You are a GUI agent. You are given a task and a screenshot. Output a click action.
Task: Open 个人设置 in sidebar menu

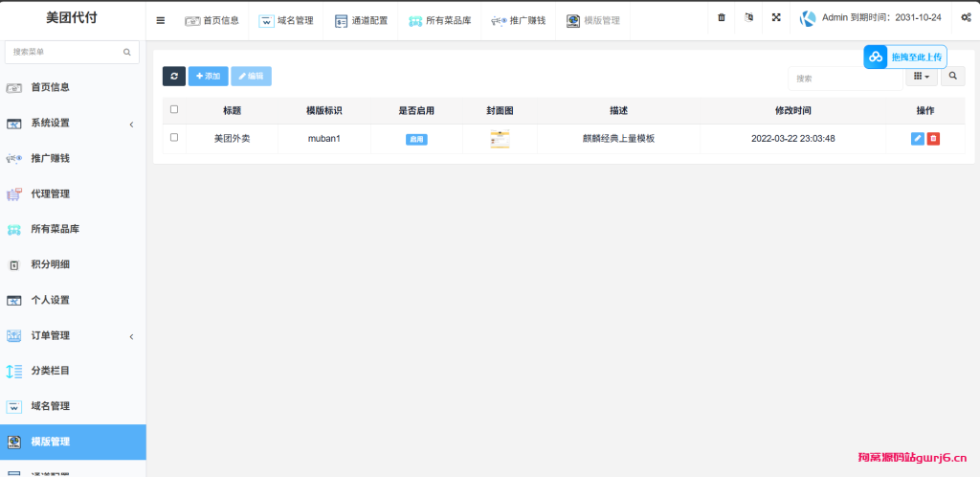click(x=50, y=300)
